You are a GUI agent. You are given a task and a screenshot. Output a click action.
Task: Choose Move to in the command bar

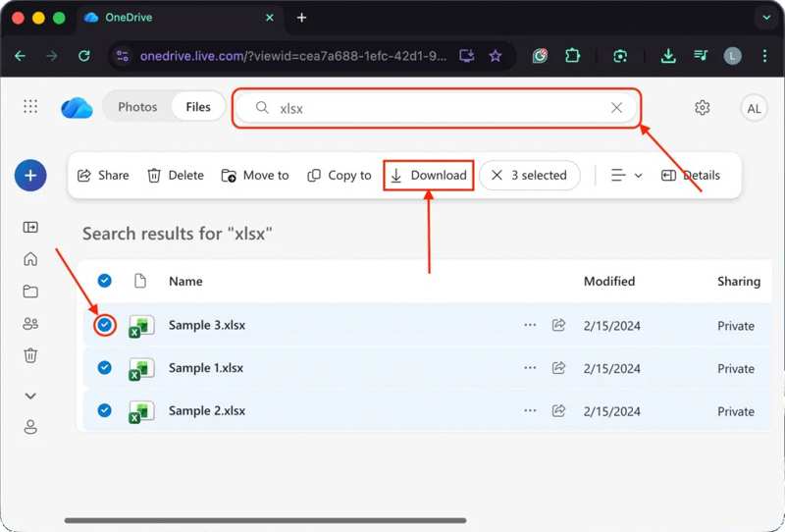click(x=255, y=176)
